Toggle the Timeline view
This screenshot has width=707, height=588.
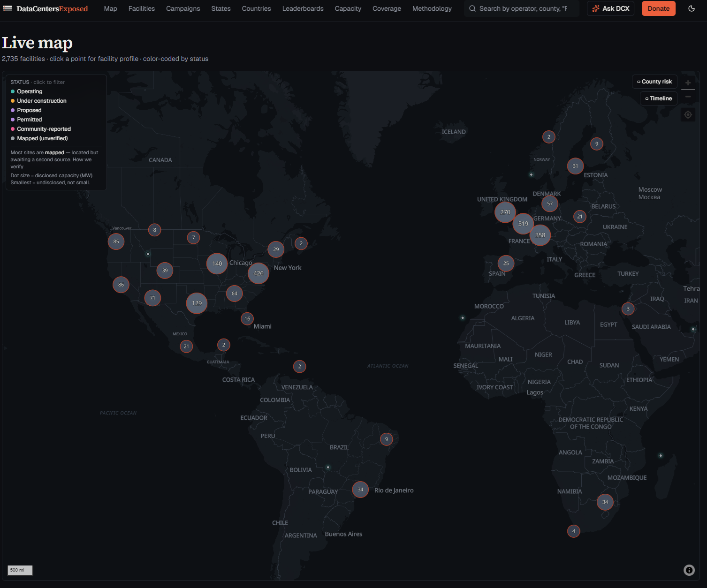point(659,98)
